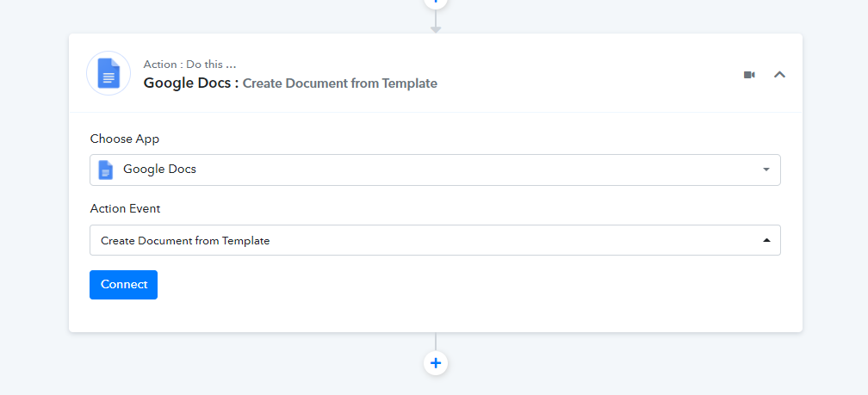The width and height of the screenshot is (868, 395).
Task: Click the header title "Create Document from Template"
Action: [x=340, y=83]
